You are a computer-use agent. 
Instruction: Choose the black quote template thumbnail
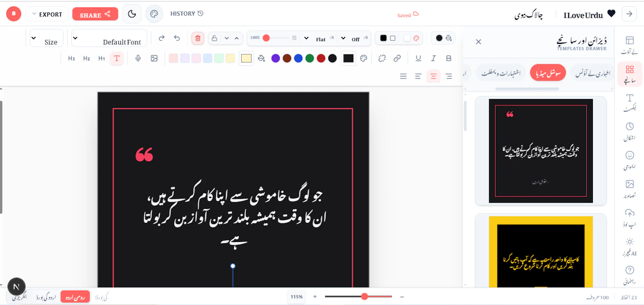tap(541, 151)
